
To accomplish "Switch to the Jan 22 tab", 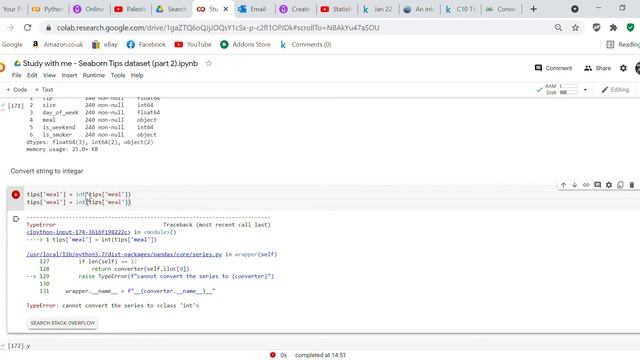I will (x=378, y=9).
